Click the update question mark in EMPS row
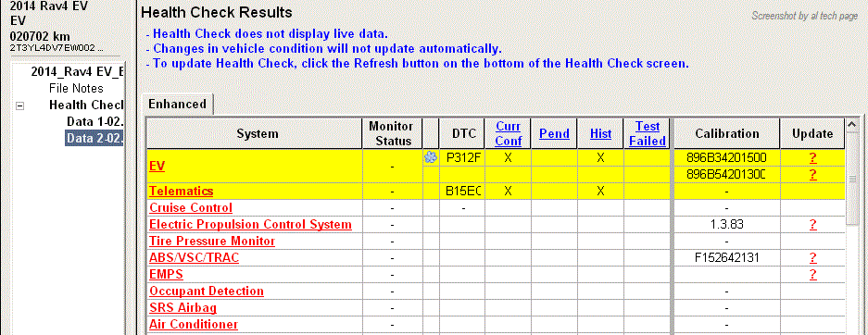 point(812,274)
